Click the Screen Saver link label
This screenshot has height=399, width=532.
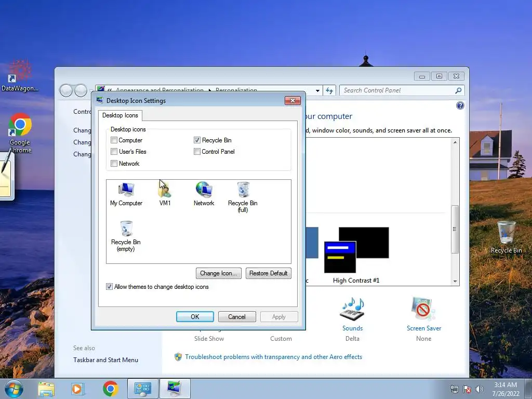424,328
